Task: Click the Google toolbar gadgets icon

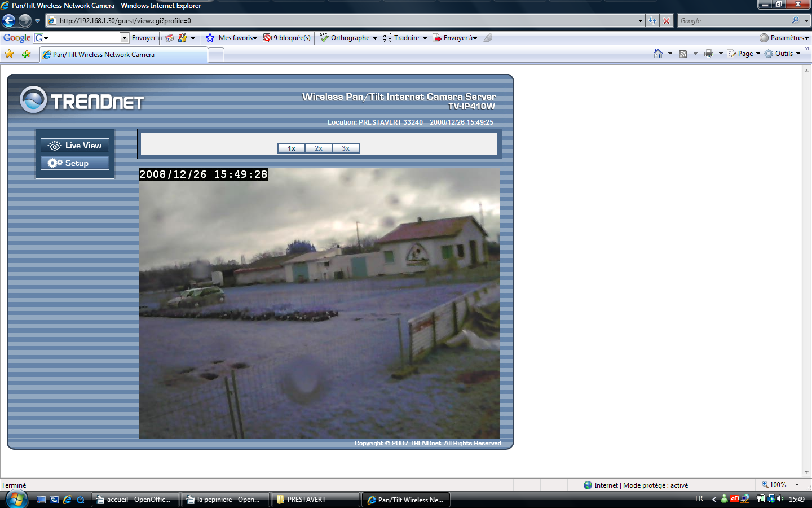Action: 183,38
